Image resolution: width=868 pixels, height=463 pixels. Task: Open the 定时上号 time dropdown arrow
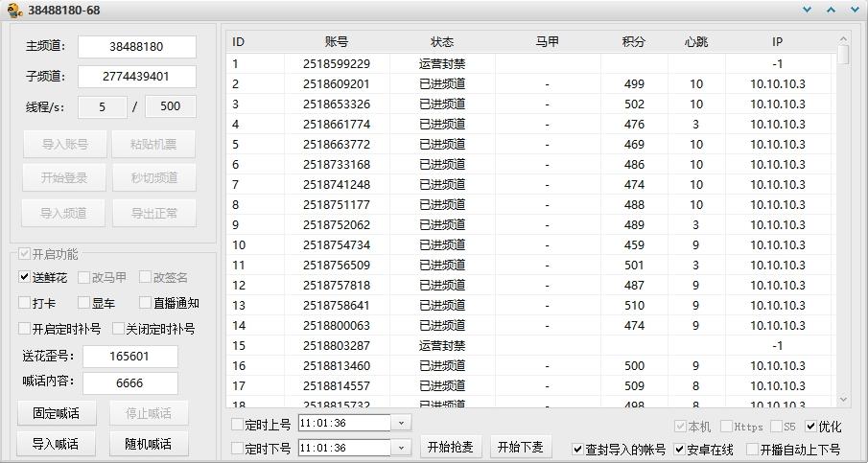tap(401, 424)
